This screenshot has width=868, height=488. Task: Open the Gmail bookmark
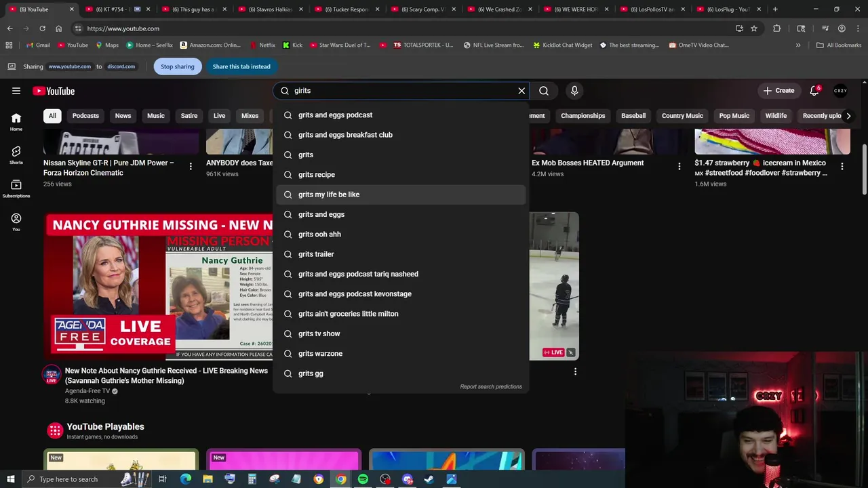[x=38, y=45]
